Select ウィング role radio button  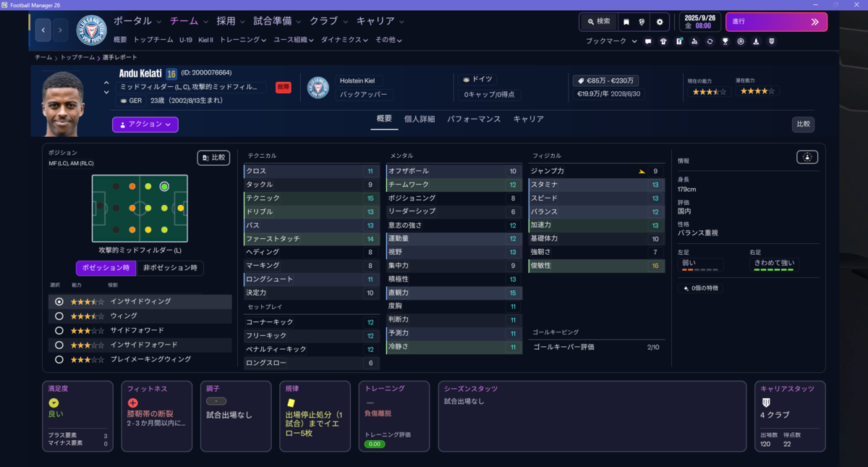(x=59, y=316)
